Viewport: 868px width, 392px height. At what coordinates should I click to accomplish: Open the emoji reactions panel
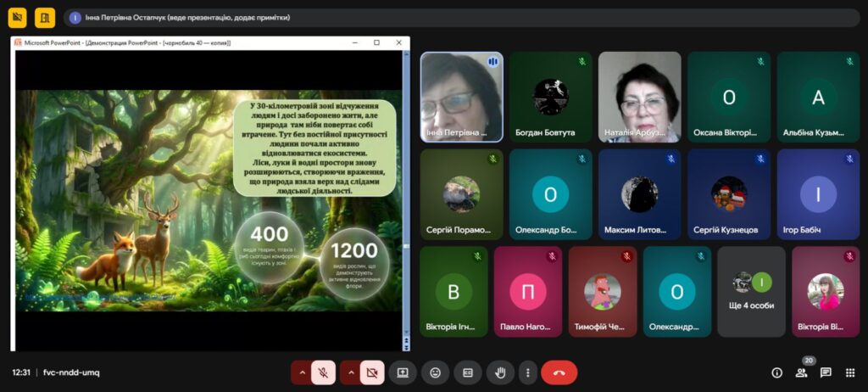point(435,372)
